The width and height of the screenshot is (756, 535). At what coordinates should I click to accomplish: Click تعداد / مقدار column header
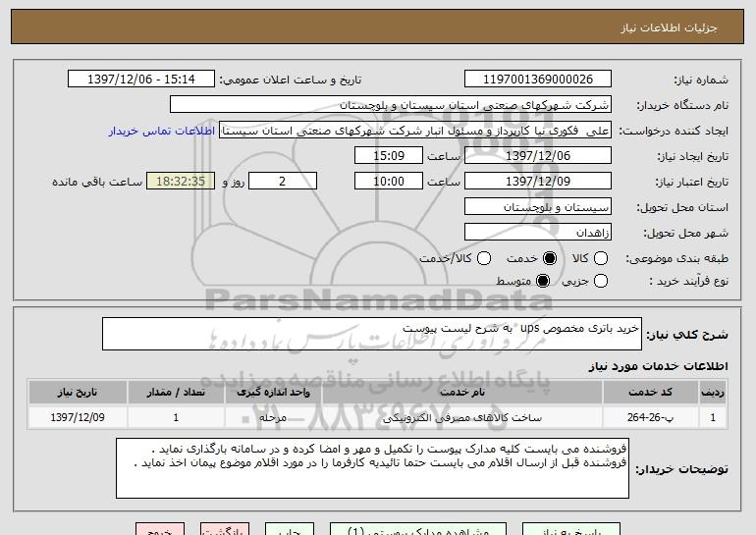(176, 393)
